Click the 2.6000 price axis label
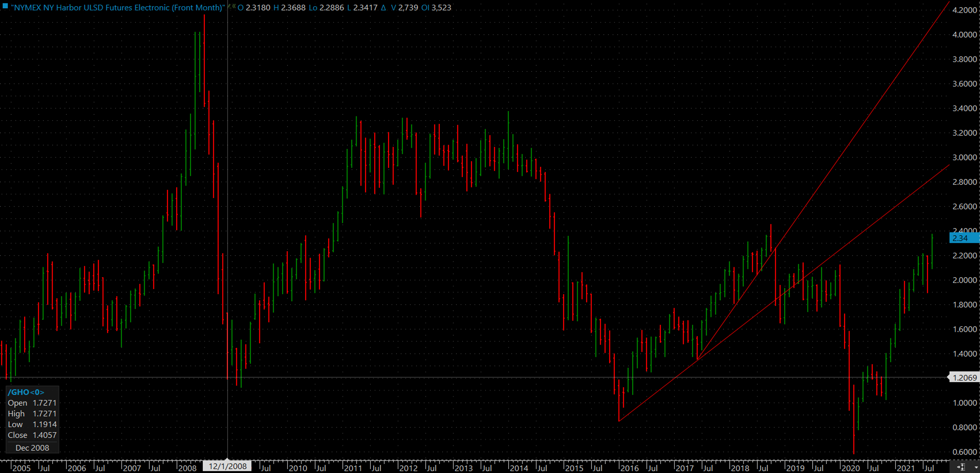 pyautogui.click(x=964, y=207)
